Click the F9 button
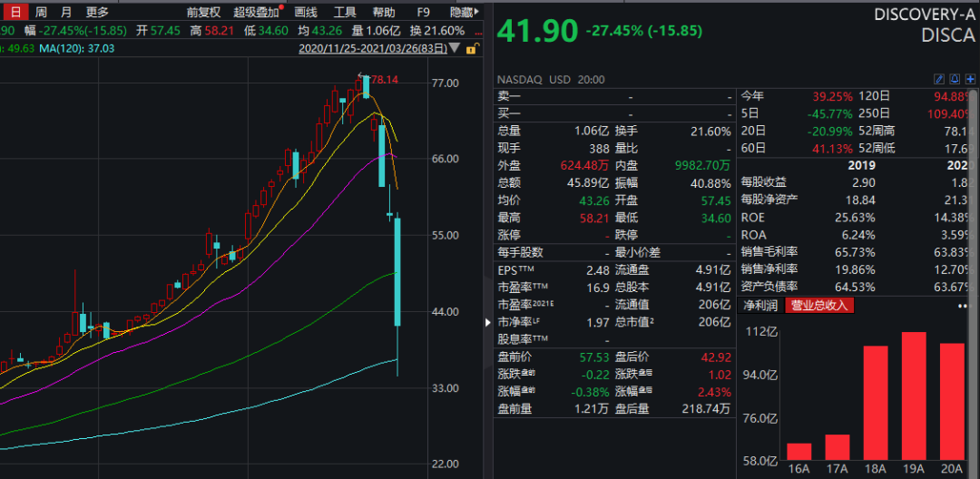This screenshot has height=479, width=980. click(423, 12)
